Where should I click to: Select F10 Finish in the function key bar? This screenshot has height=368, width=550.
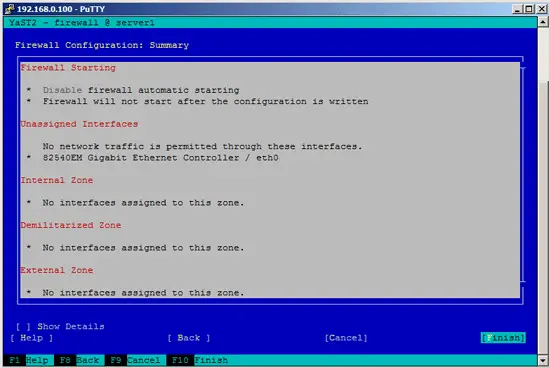(197, 360)
